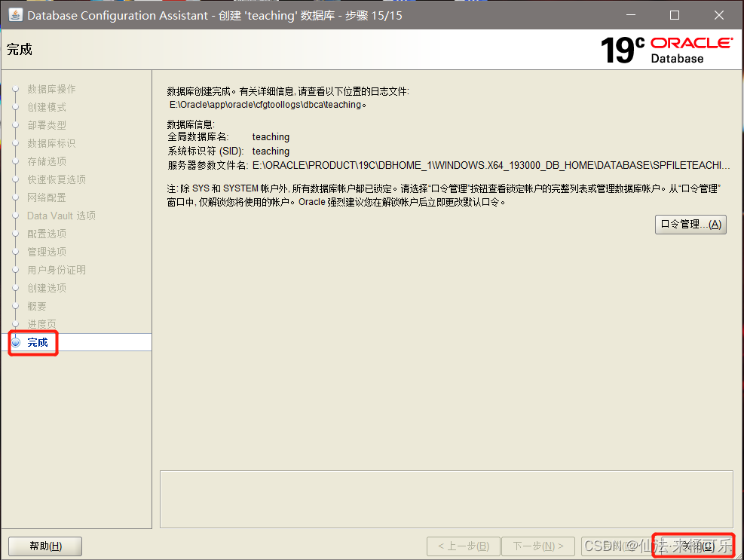Minimize the Database Configuration Assistant window
The image size is (744, 560).
coord(631,15)
